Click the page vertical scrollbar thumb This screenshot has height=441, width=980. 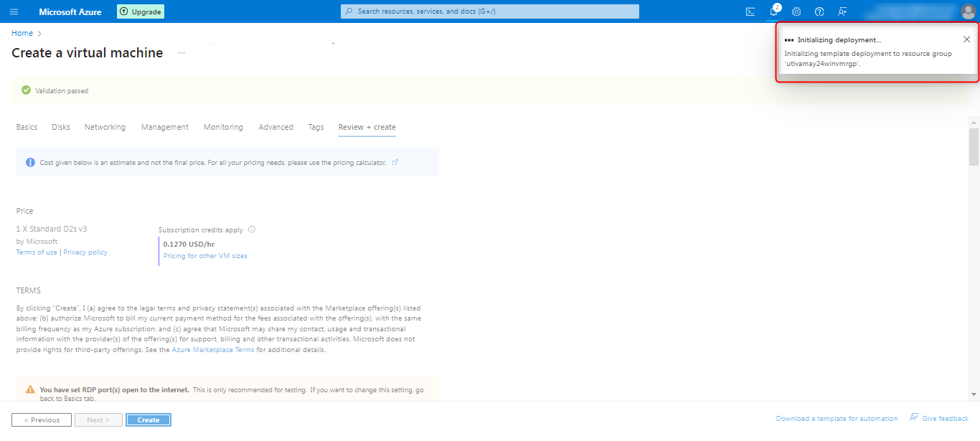click(974, 147)
